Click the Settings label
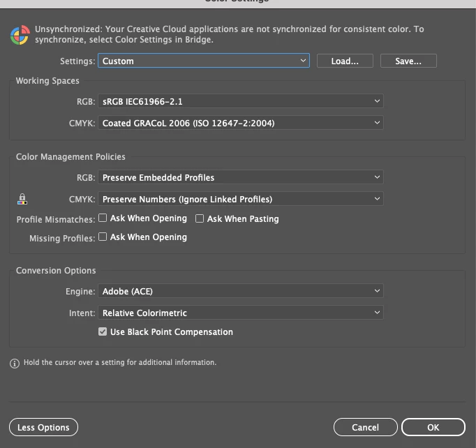Viewport: 476px width, 448px height. [77, 61]
